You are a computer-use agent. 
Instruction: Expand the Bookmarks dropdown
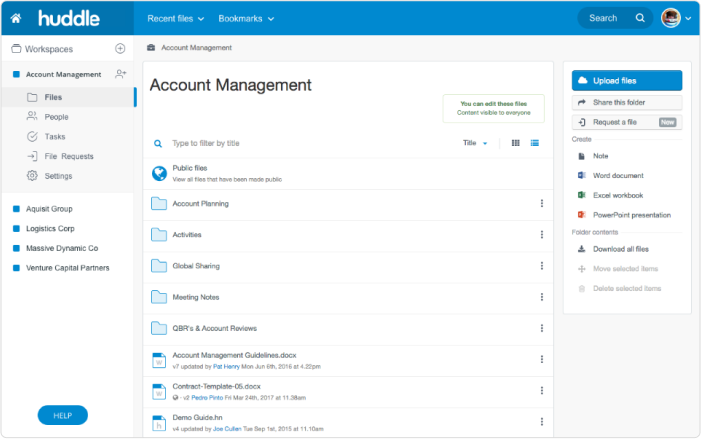pyautogui.click(x=246, y=19)
